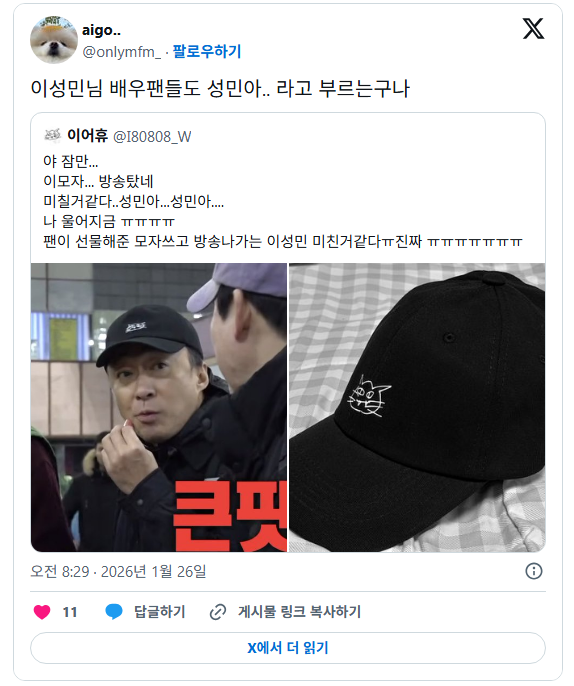
Task: Open the photo of man wearing cap
Action: coord(159,407)
